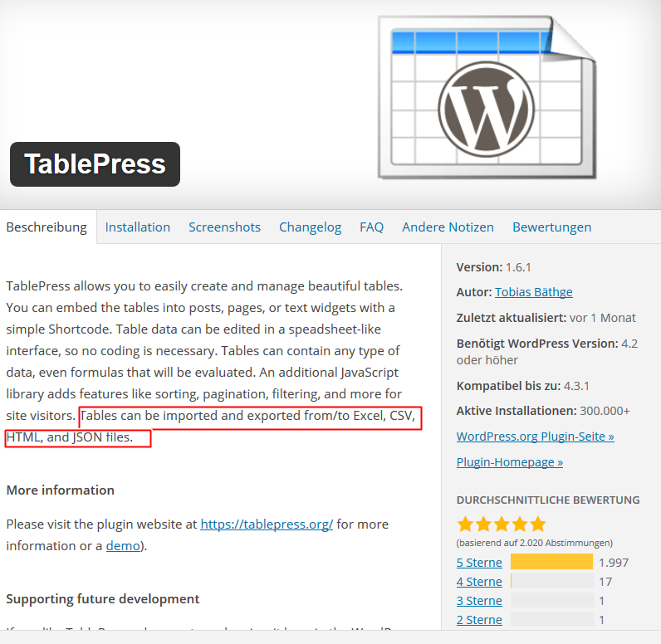661x644 pixels.
Task: View the Changelog tab
Action: coord(310,227)
